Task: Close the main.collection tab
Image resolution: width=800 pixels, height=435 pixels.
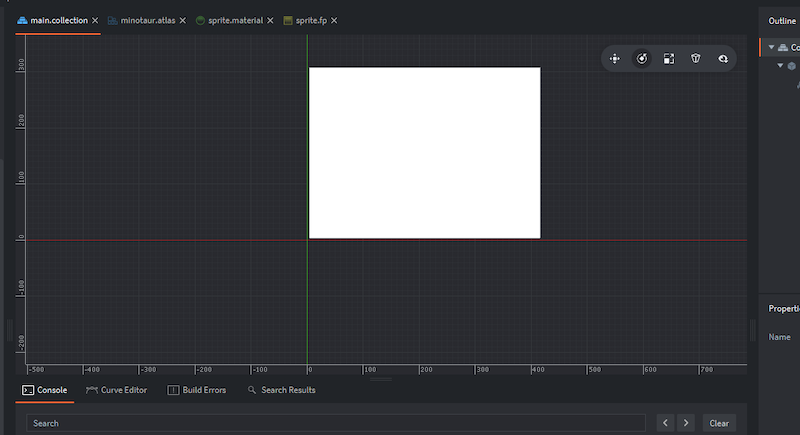Action: click(95, 20)
